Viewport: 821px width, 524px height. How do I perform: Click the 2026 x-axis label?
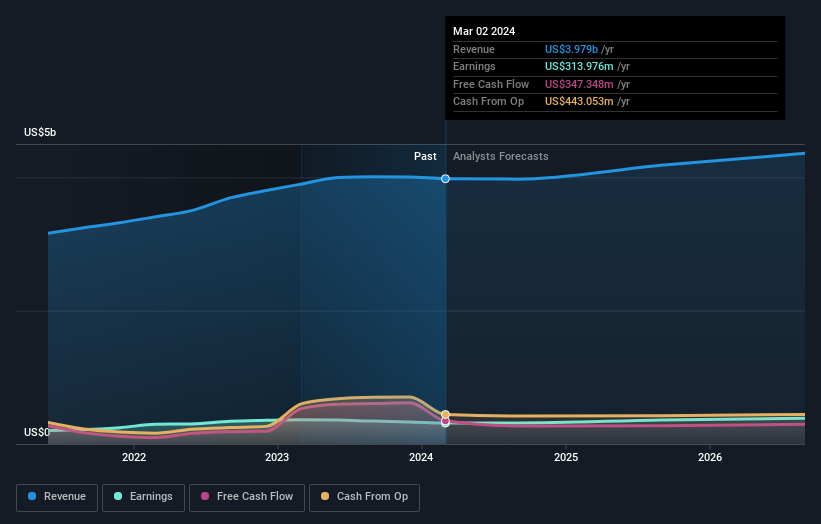(x=710, y=457)
